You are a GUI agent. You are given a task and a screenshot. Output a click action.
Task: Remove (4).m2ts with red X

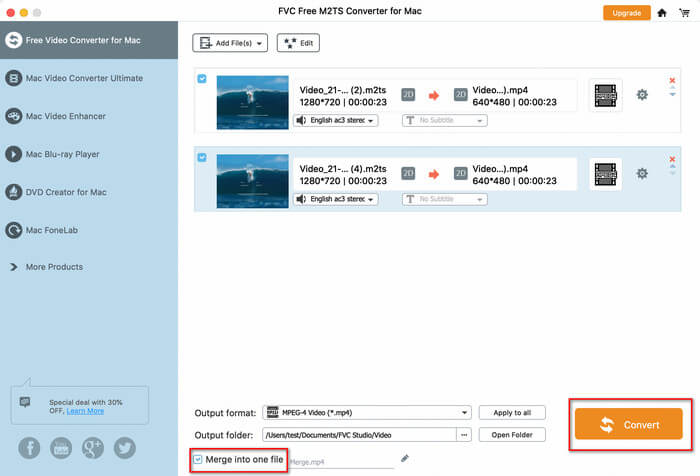[x=672, y=159]
